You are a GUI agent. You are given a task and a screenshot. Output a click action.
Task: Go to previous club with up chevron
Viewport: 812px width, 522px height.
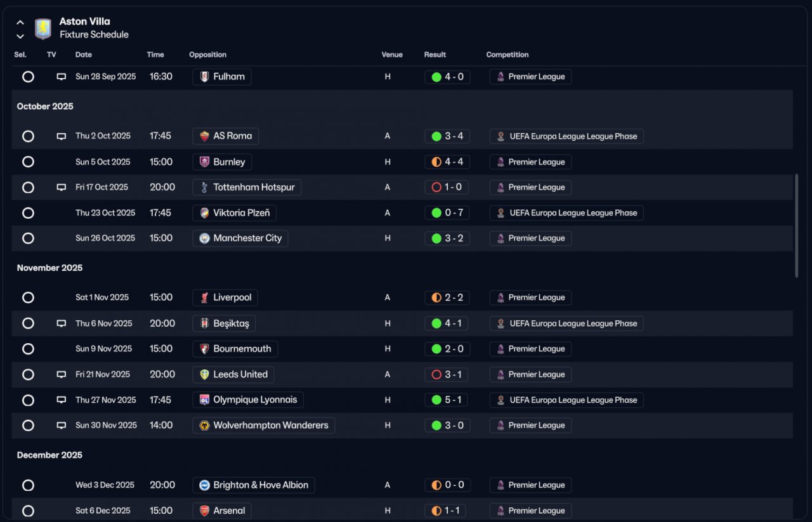point(20,22)
